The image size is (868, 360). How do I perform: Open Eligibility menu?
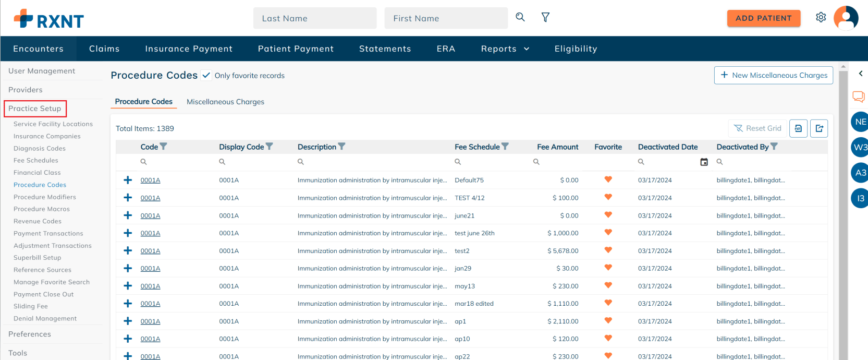coord(576,49)
